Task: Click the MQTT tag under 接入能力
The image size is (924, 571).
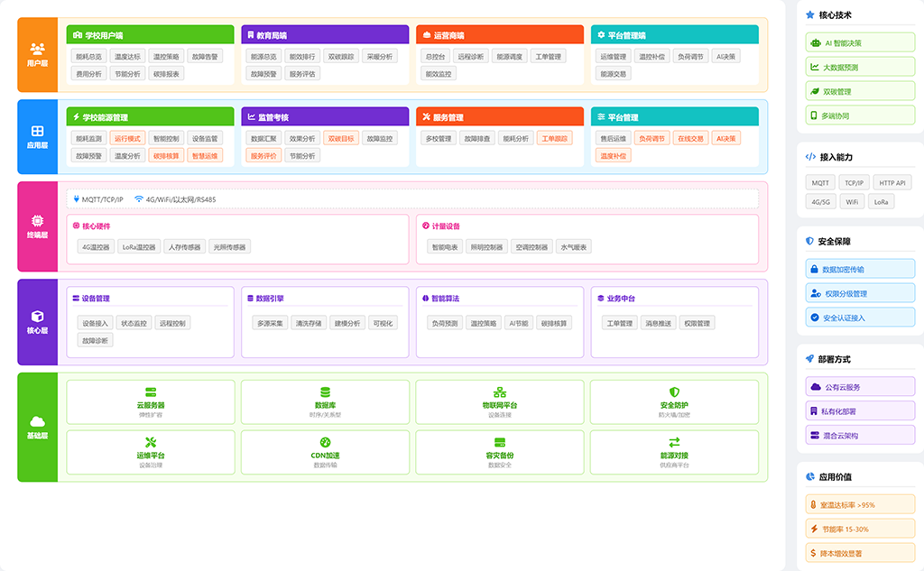Action: coord(819,182)
